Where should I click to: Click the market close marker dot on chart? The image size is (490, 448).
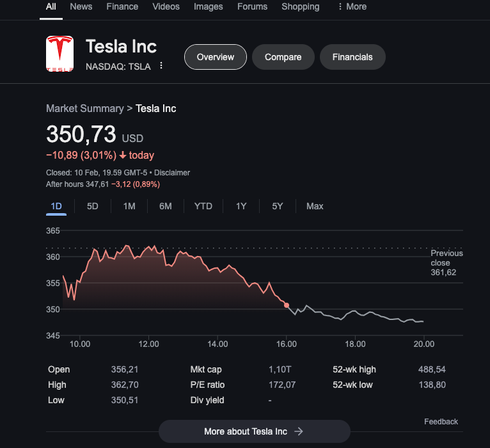click(287, 305)
